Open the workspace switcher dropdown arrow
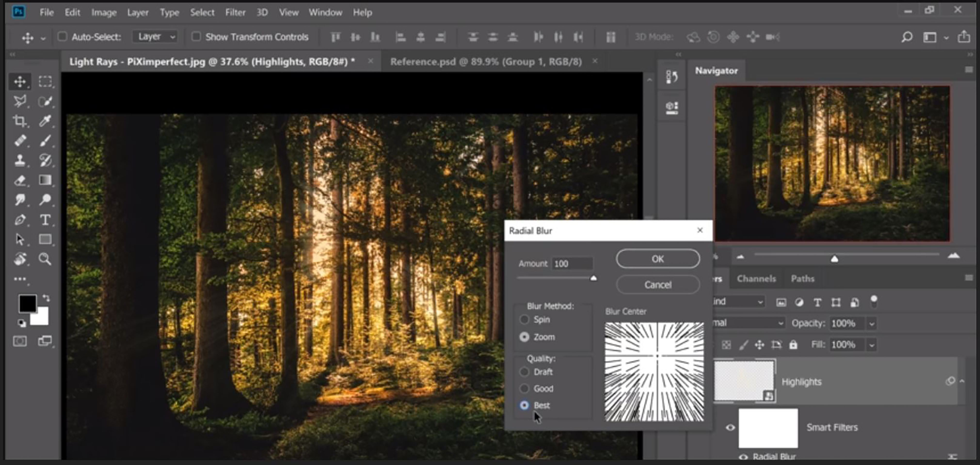The image size is (980, 465). pyautogui.click(x=946, y=37)
